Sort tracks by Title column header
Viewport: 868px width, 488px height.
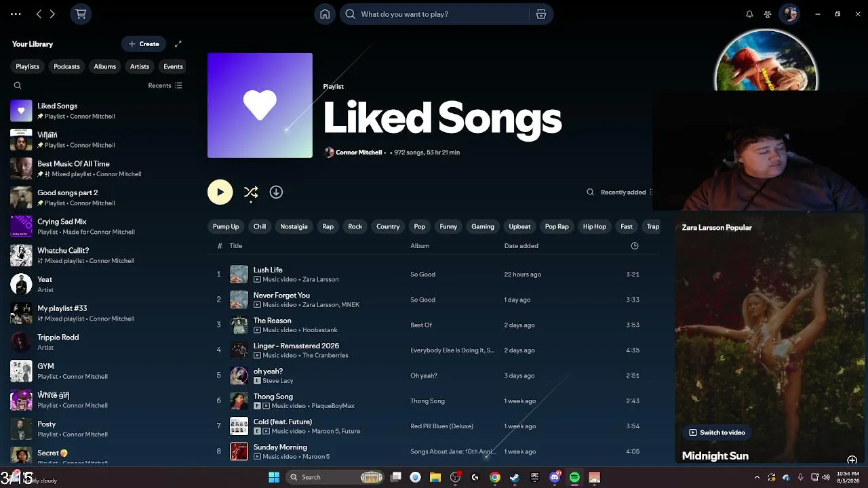click(x=236, y=246)
